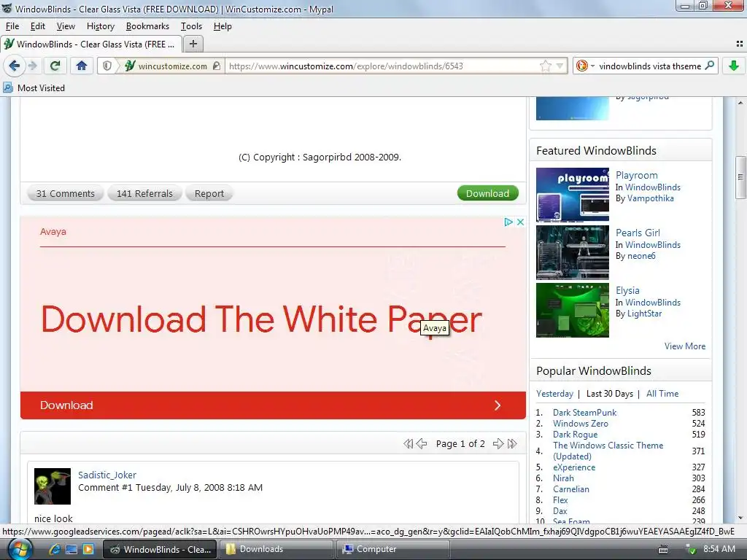Click the forward navigation arrow
747x560 pixels.
pyautogui.click(x=32, y=66)
